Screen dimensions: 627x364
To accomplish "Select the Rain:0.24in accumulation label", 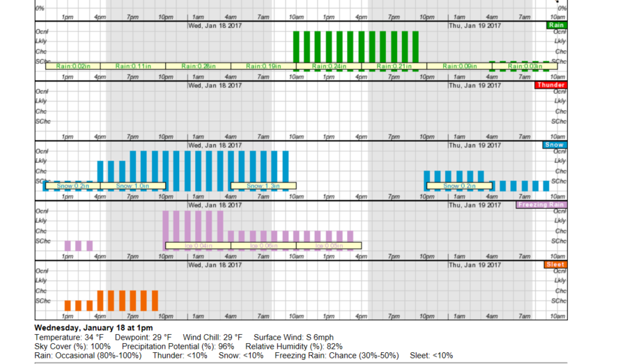I will [x=329, y=66].
